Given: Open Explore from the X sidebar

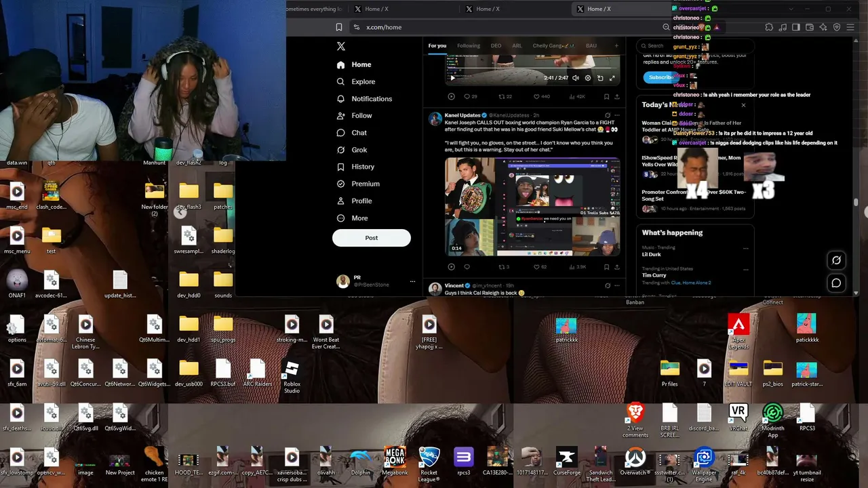Looking at the screenshot, I should 356,82.
